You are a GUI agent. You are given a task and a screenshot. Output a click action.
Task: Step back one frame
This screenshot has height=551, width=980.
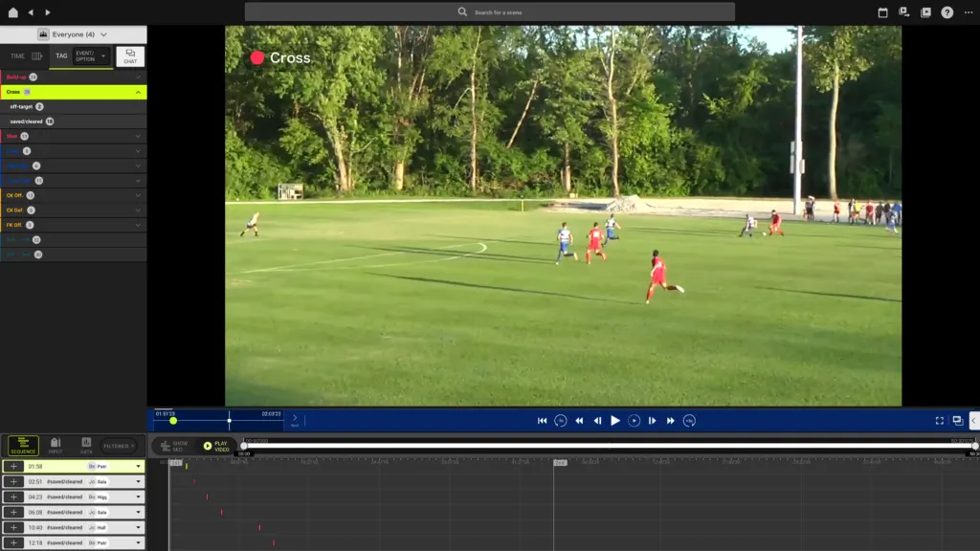tap(597, 421)
